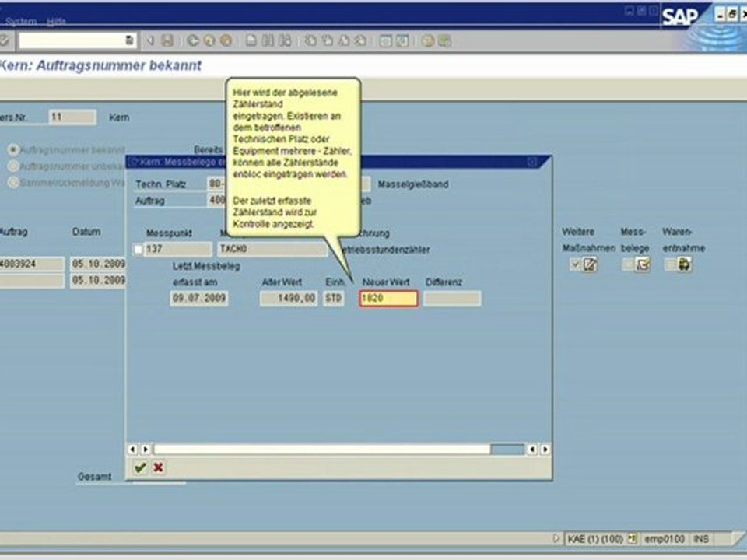Viewport: 747px width, 560px height.
Task: Click the Pers.Nr. field containing 11
Action: 72,117
